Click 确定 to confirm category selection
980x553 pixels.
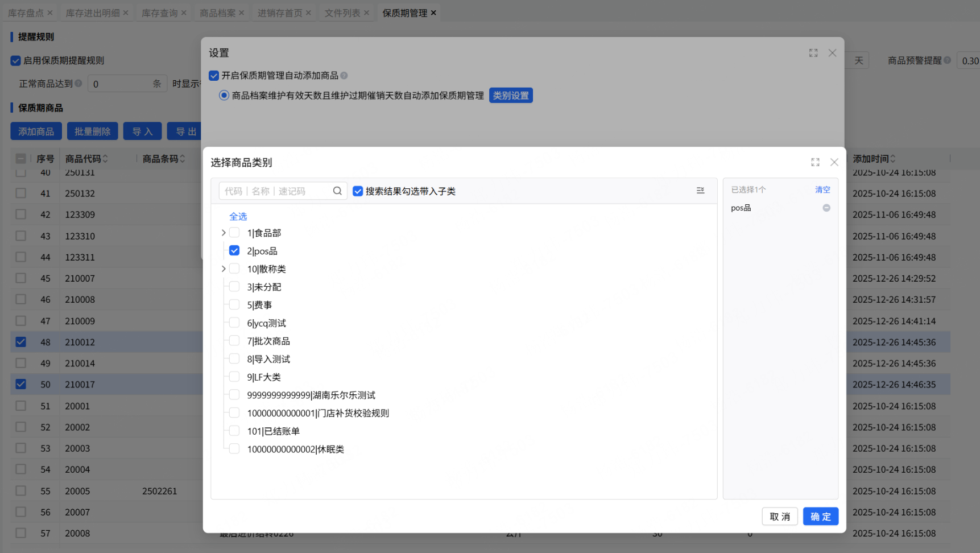(821, 517)
